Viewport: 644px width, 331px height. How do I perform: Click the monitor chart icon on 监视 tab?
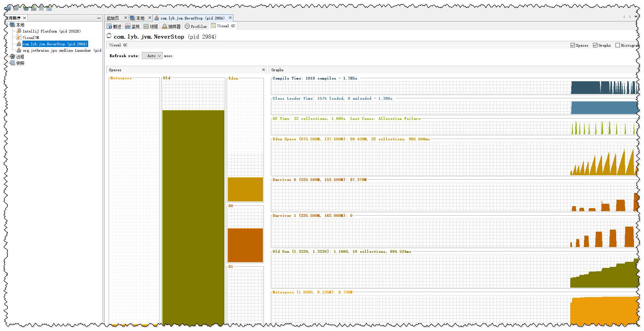128,26
